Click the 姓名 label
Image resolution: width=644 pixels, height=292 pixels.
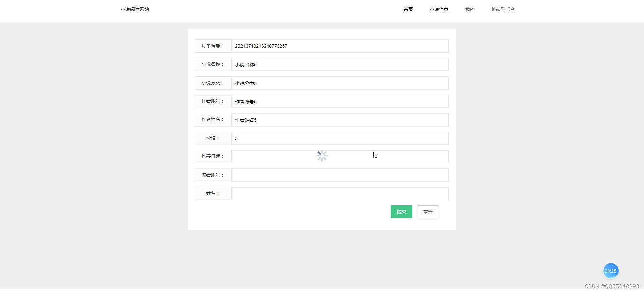coord(213,193)
